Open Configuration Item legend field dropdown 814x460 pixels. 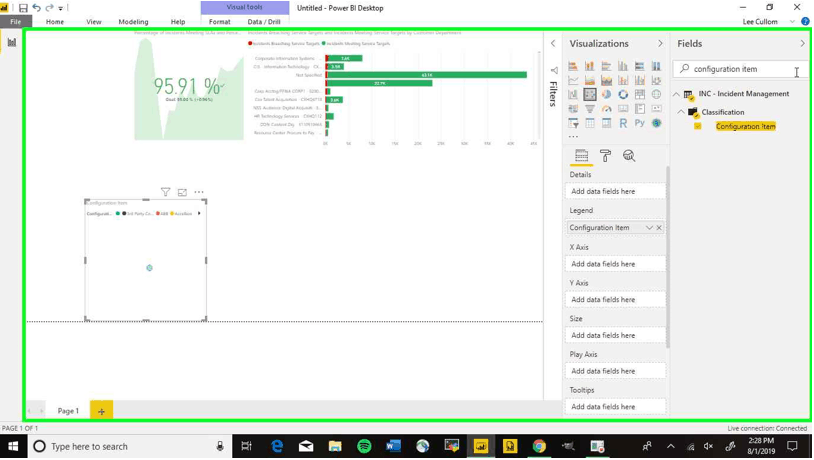[649, 228]
